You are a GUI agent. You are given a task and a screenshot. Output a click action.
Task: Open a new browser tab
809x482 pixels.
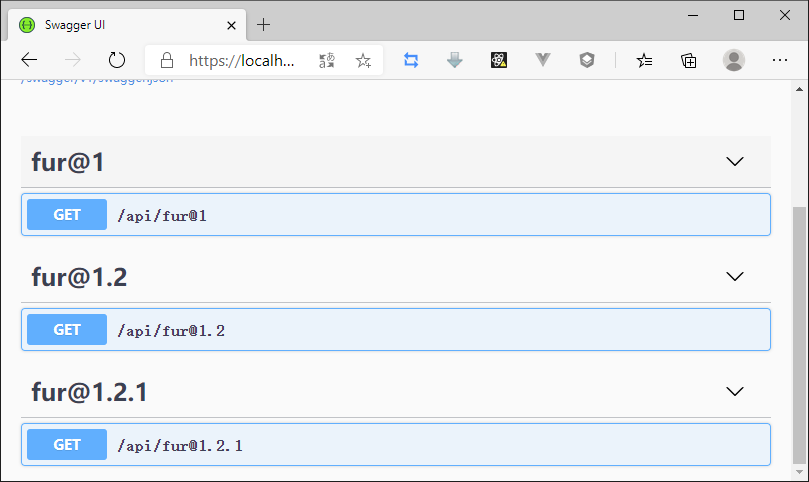pos(264,24)
